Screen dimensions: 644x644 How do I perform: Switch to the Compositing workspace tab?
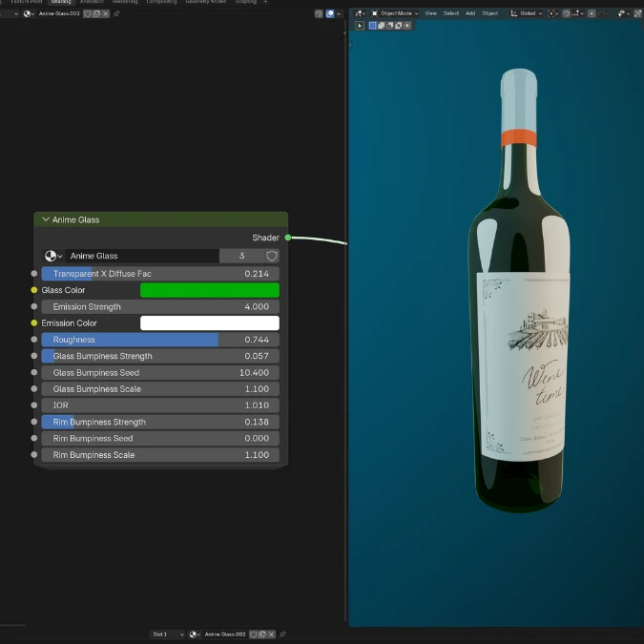[x=161, y=2]
